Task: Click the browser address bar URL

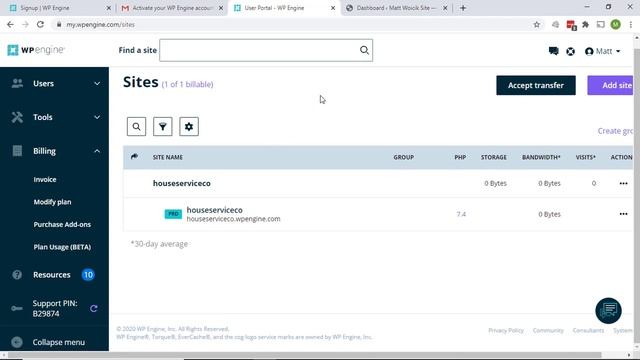Action: 100,24
